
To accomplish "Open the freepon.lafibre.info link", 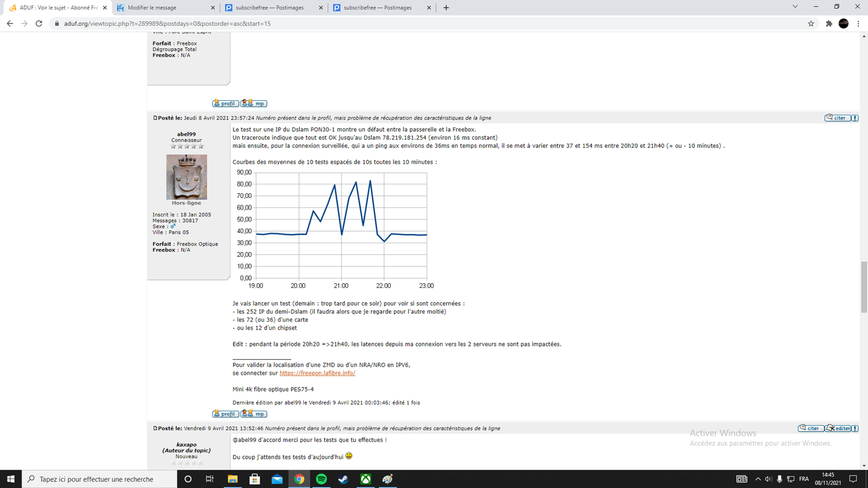I will [317, 373].
